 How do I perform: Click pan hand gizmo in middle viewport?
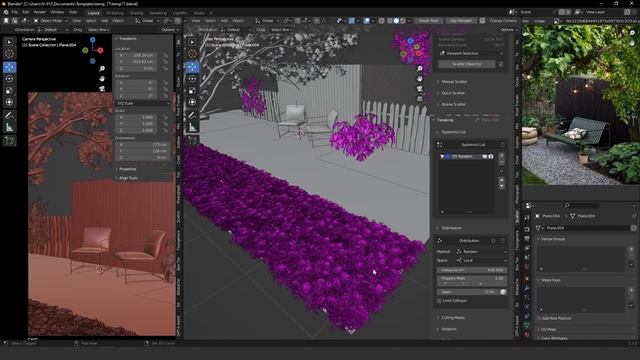click(x=420, y=78)
